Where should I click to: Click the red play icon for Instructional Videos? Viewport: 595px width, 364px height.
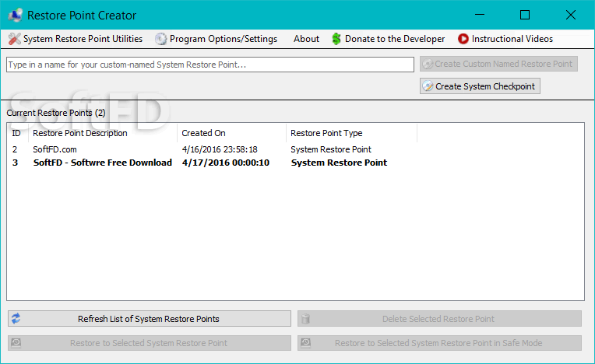(x=463, y=39)
